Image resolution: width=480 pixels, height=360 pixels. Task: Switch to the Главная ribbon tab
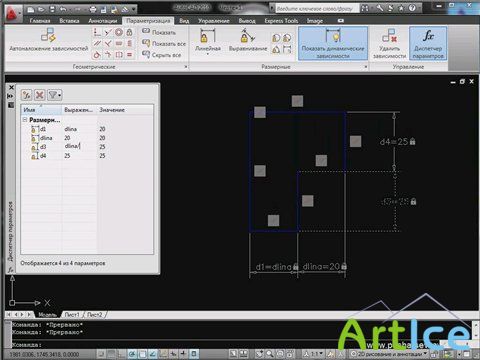pyautogui.click(x=40, y=21)
